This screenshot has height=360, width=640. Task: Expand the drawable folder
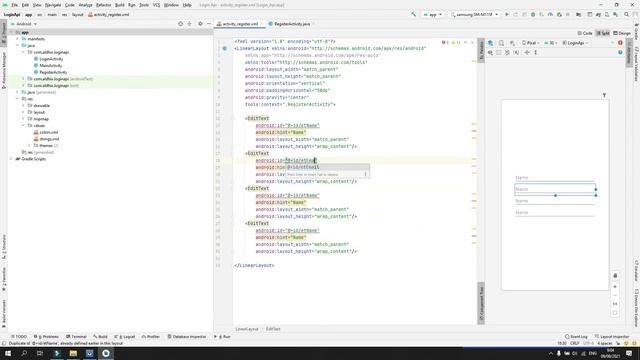click(23, 105)
